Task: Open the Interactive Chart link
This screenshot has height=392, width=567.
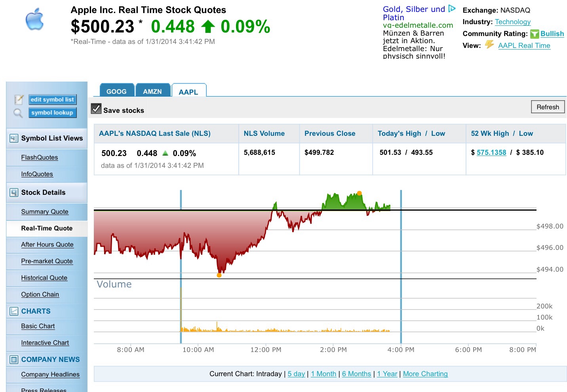Action: (45, 343)
